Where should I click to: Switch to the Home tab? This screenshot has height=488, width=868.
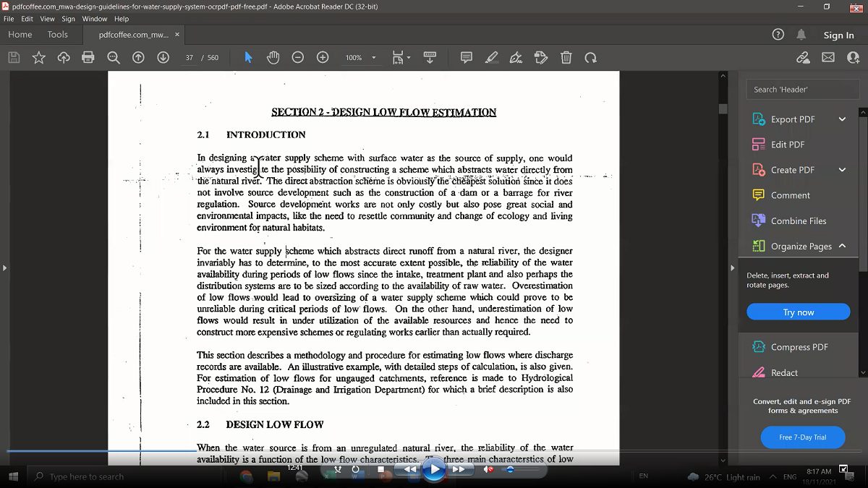pos(20,35)
